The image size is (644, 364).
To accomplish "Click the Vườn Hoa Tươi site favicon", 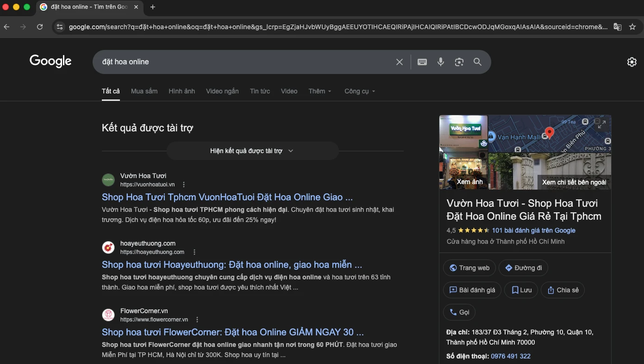I will point(108,180).
